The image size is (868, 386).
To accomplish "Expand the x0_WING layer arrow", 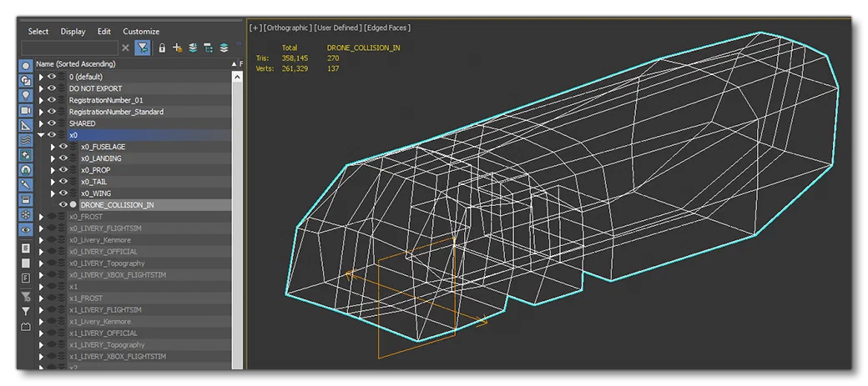I will 53,193.
